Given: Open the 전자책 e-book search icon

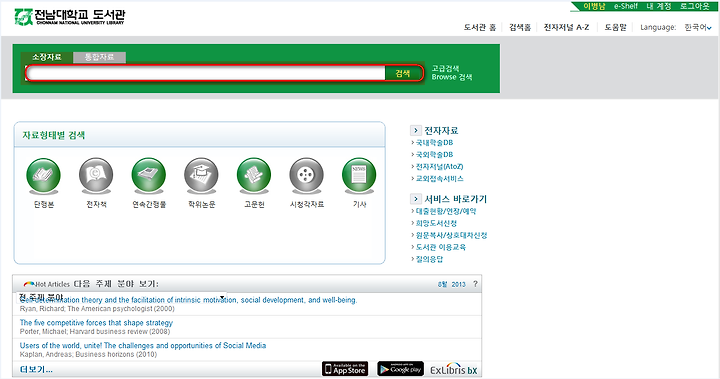Looking at the screenshot, I should pos(96,176).
